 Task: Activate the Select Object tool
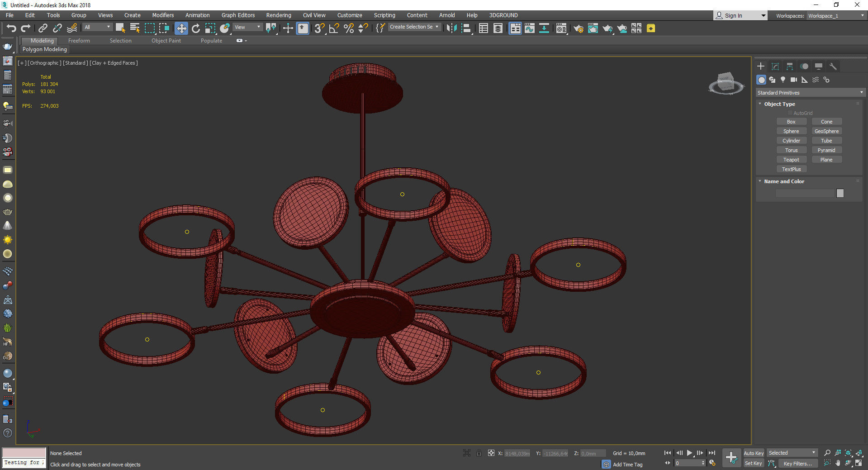120,28
